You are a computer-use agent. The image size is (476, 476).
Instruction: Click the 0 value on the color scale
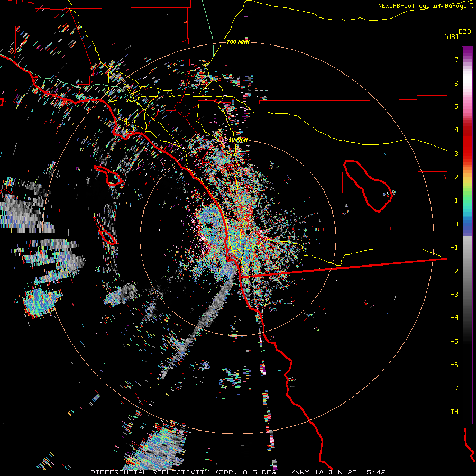456,224
